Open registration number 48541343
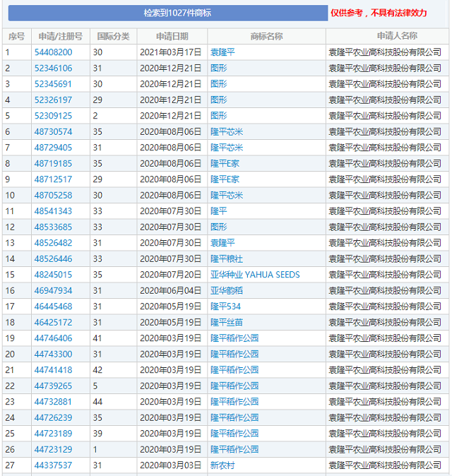452x476 pixels. (x=53, y=211)
